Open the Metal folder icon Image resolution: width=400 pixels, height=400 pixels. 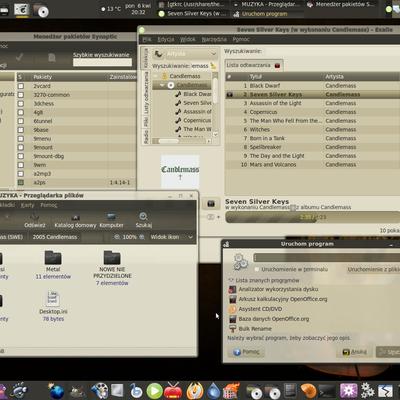click(x=53, y=257)
